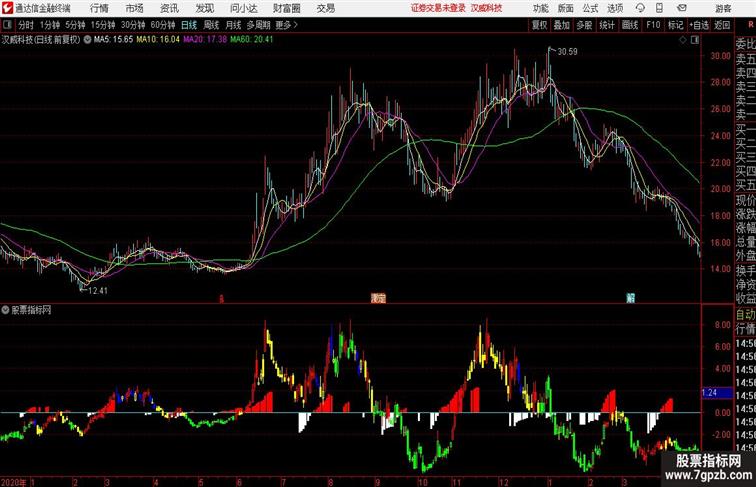Switch to 分时 period tab
This screenshot has height=487, width=756.
[26, 25]
